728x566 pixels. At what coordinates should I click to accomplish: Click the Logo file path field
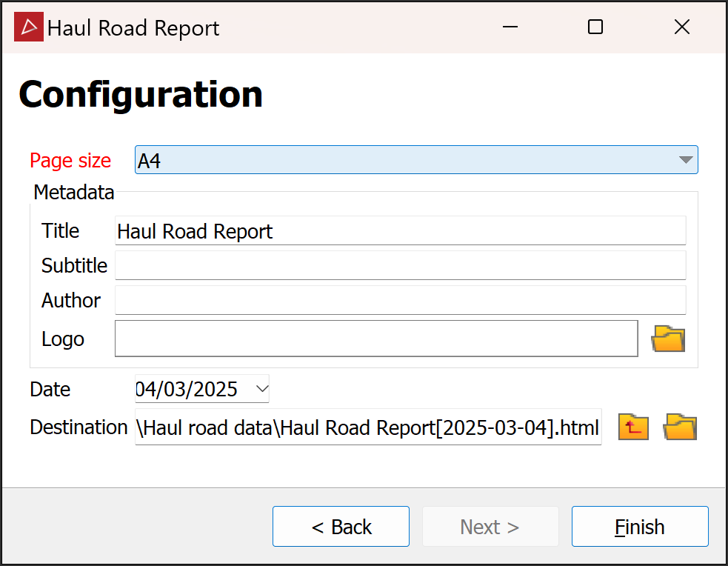click(x=375, y=339)
